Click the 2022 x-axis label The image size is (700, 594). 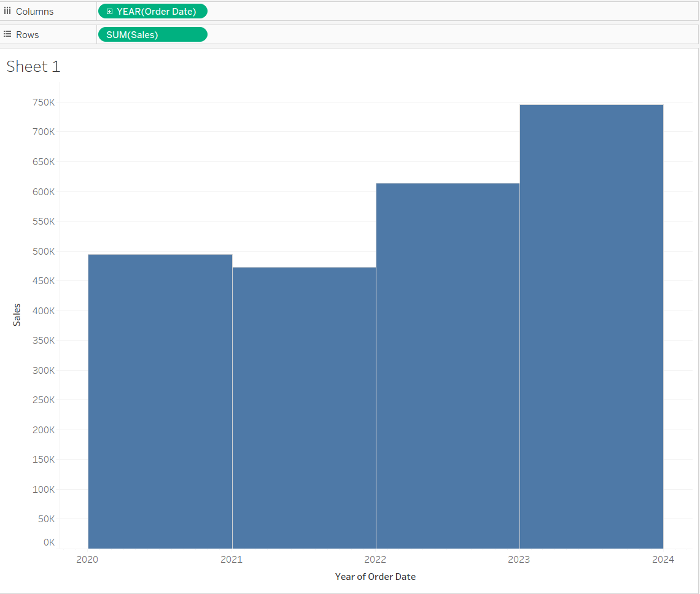pos(375,559)
